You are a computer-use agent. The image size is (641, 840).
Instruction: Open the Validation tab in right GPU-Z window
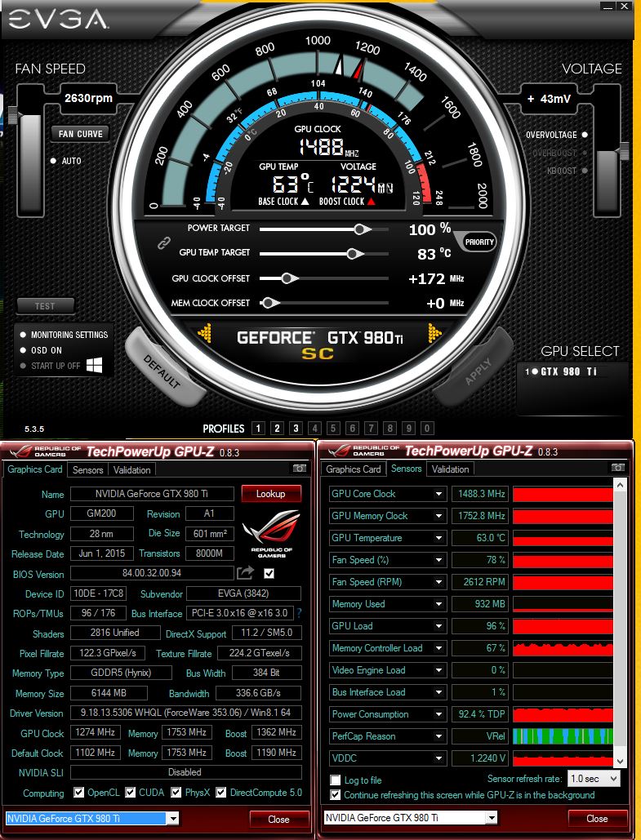pos(450,469)
